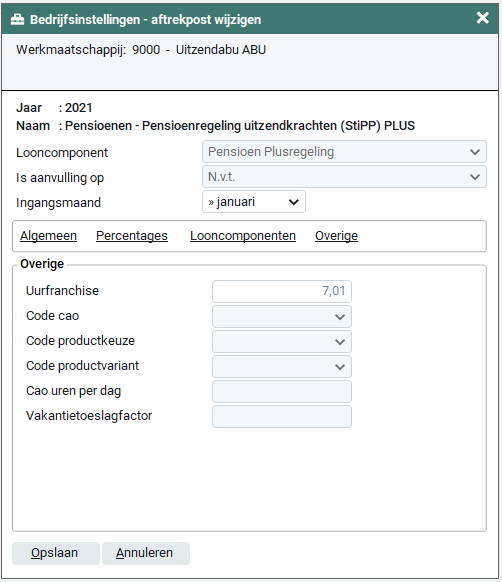
Task: Save changes with the Opslaan button
Action: (x=56, y=553)
